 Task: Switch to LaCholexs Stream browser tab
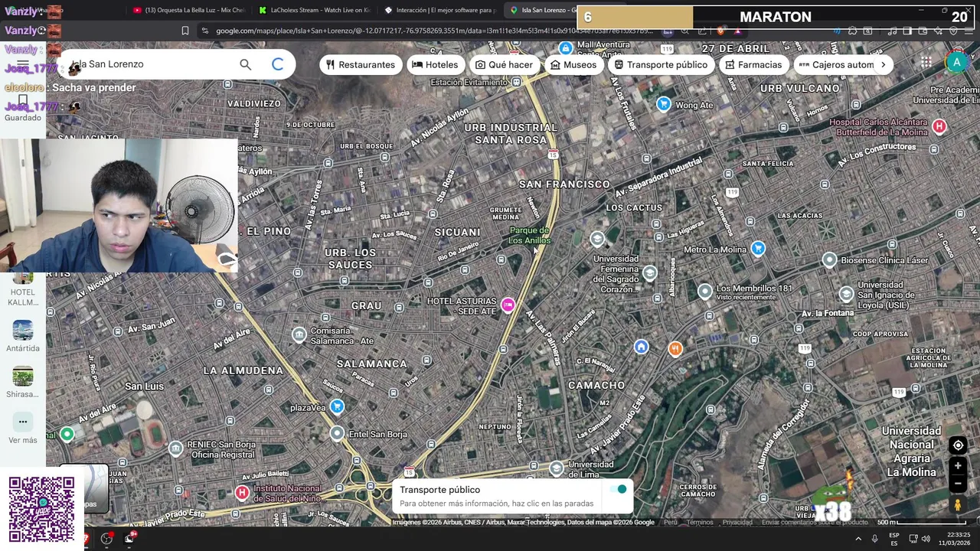[314, 10]
